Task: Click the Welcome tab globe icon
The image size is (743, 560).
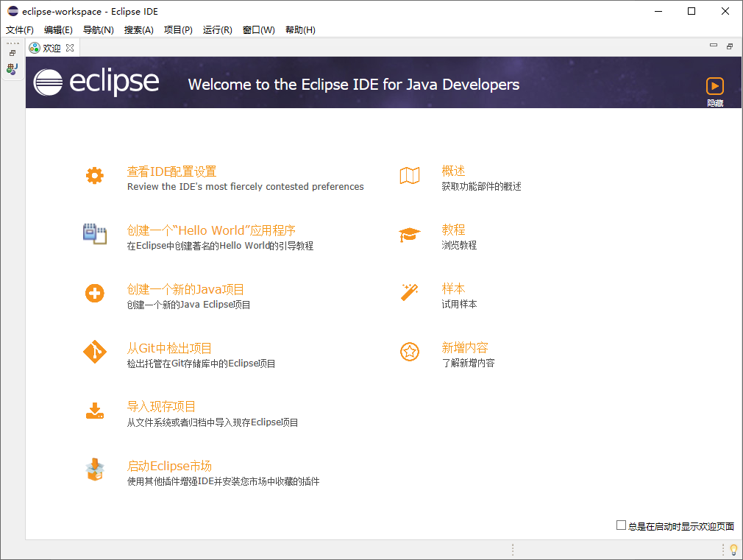Action: (x=35, y=48)
